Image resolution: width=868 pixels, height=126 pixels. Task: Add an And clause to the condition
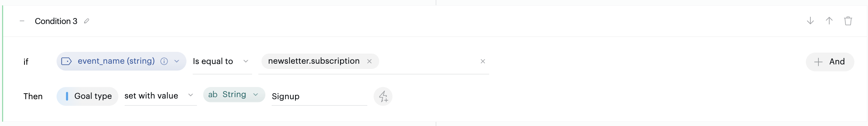click(x=830, y=62)
